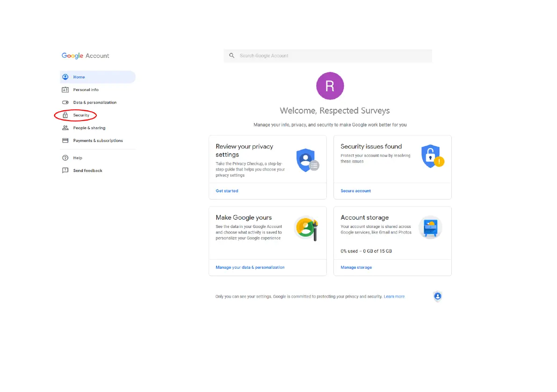Open Personal info menu item

[x=98, y=90]
